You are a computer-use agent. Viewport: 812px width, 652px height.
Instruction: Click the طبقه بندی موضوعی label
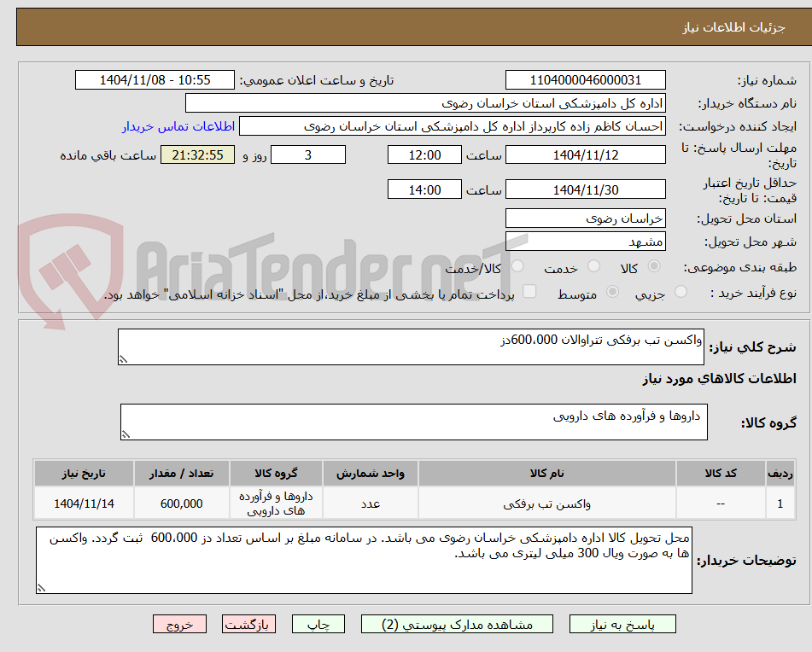740,267
